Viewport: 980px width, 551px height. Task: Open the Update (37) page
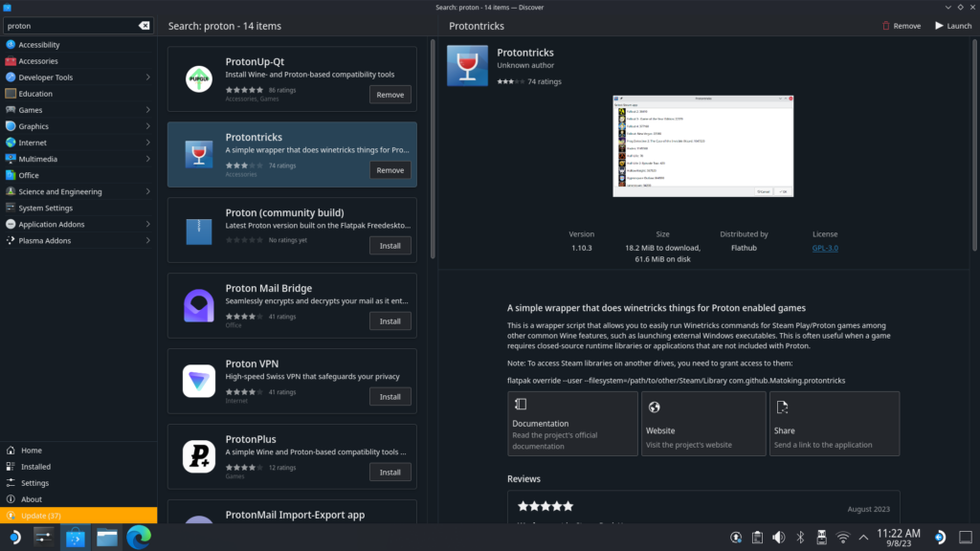pos(78,516)
